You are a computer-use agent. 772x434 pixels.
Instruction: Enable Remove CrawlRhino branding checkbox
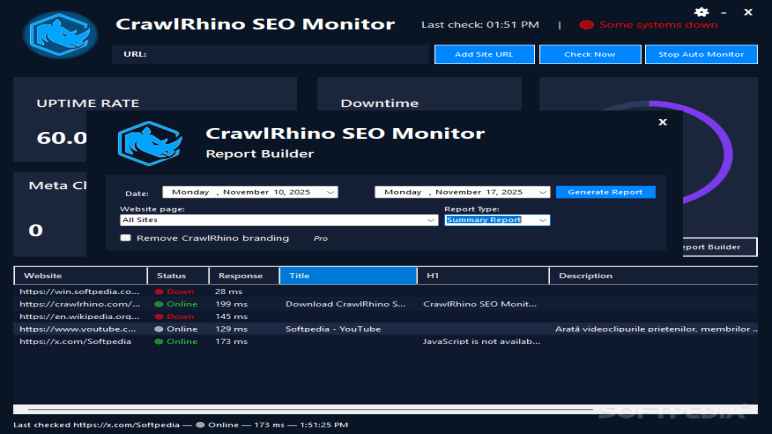point(126,238)
